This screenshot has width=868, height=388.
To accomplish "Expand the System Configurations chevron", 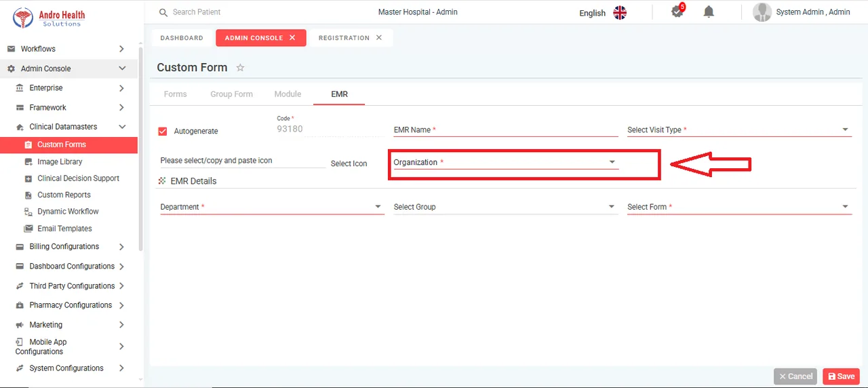I will point(121,368).
